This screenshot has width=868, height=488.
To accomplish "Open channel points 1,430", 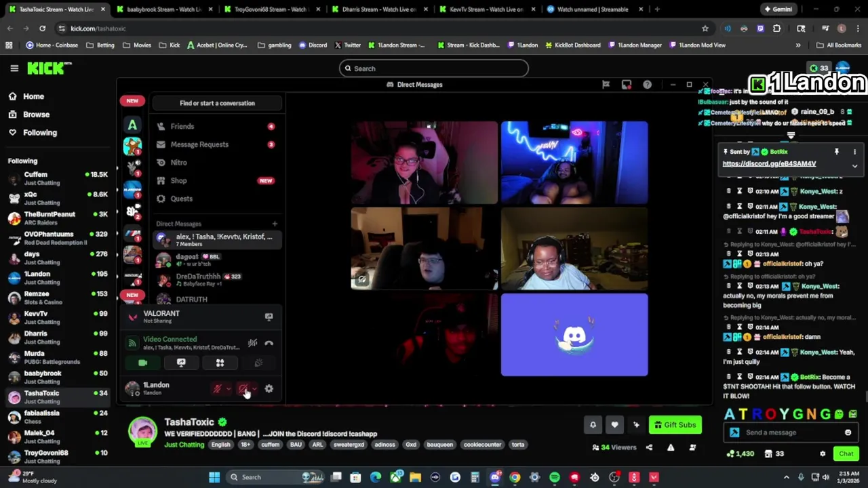I will [x=741, y=453].
